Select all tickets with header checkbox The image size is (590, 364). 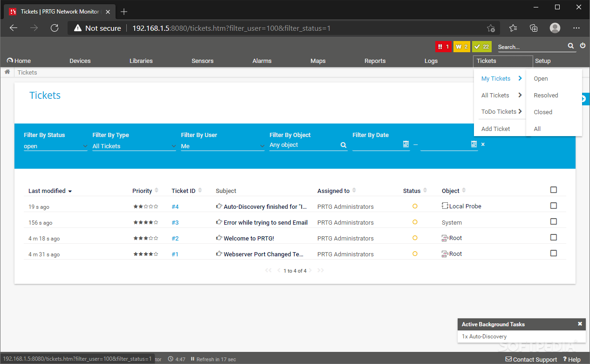[x=554, y=190]
